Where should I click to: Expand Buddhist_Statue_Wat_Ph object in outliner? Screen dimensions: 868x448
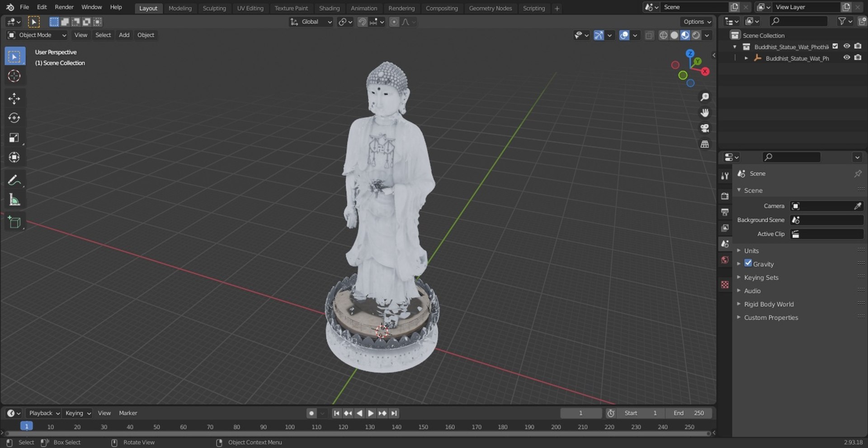point(746,58)
